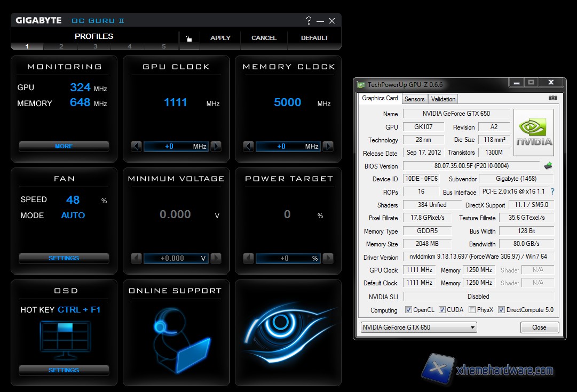
Task: Click the fan mode AUTO label
Action: point(73,215)
